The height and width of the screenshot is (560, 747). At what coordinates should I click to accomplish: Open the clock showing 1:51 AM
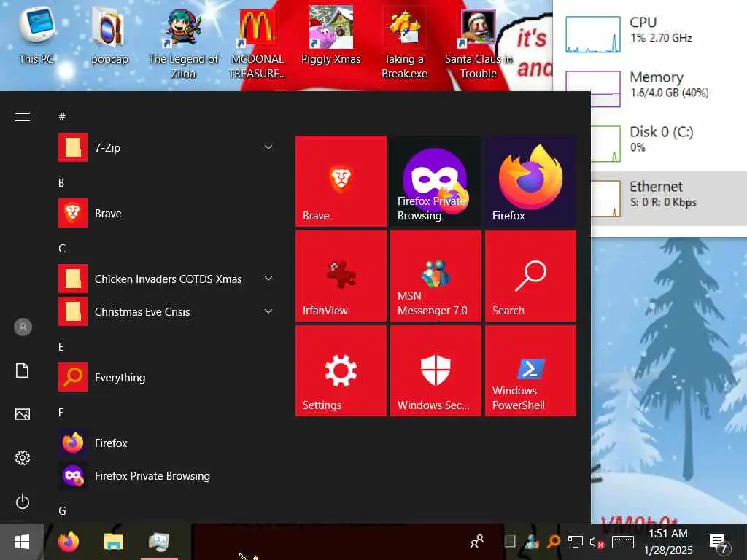[668, 542]
